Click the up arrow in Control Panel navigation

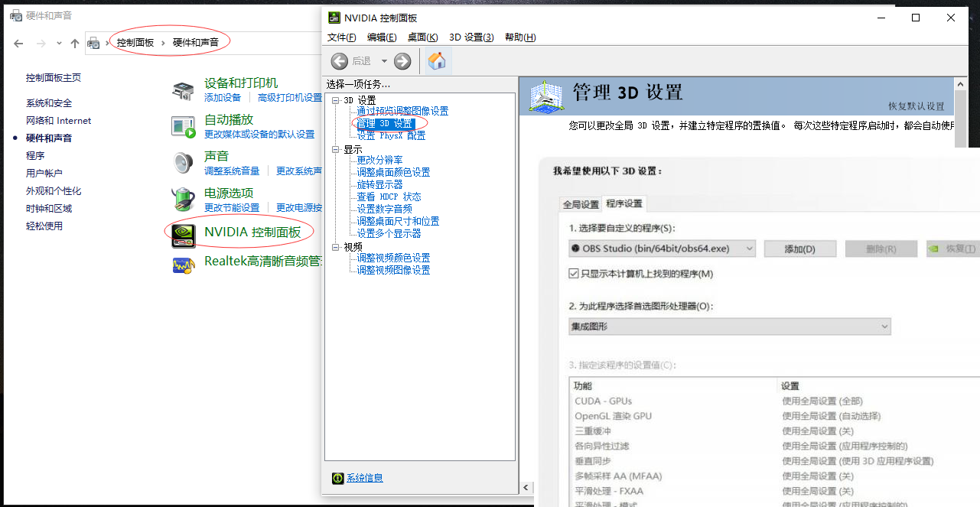75,44
